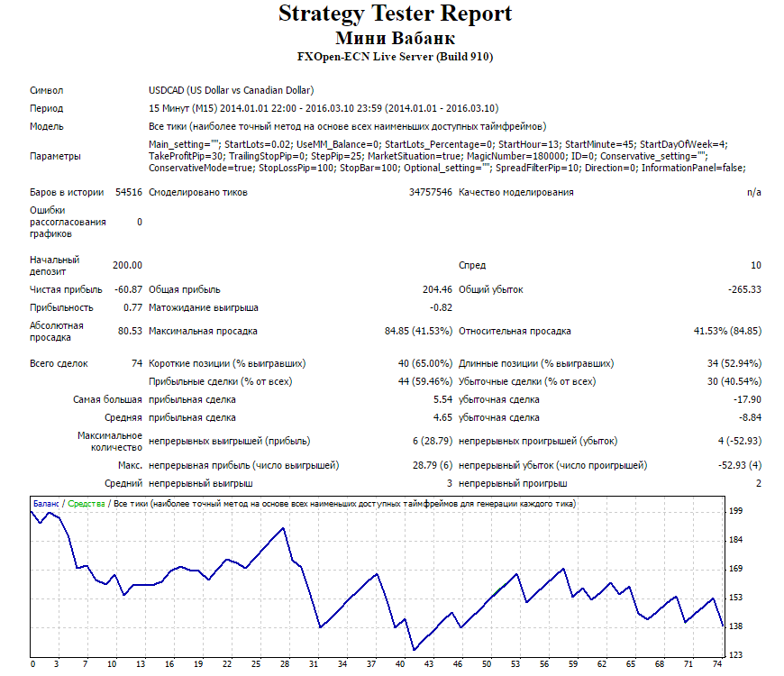Click gross loss value '-265.33'
The width and height of the screenshot is (784, 676).
[x=744, y=289]
